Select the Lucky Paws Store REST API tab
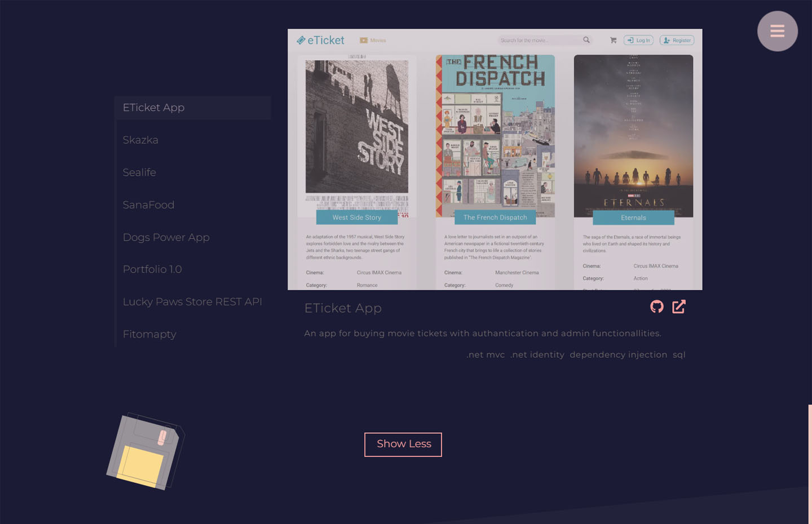 click(x=193, y=302)
